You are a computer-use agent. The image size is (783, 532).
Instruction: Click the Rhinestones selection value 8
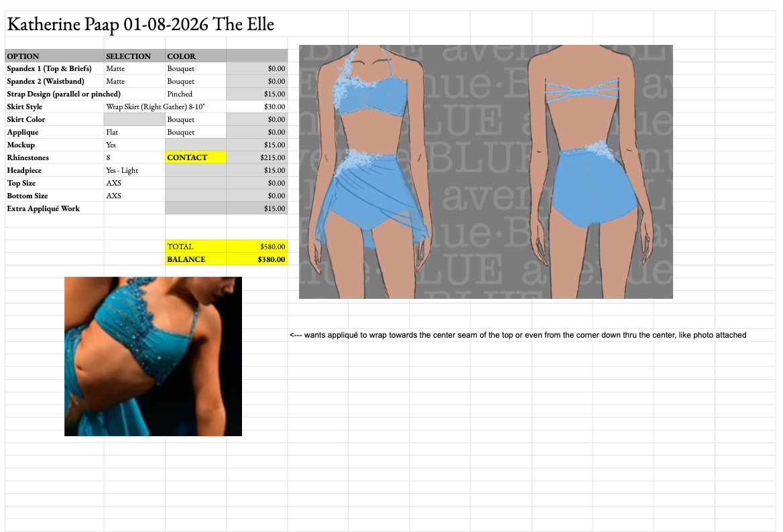134,157
